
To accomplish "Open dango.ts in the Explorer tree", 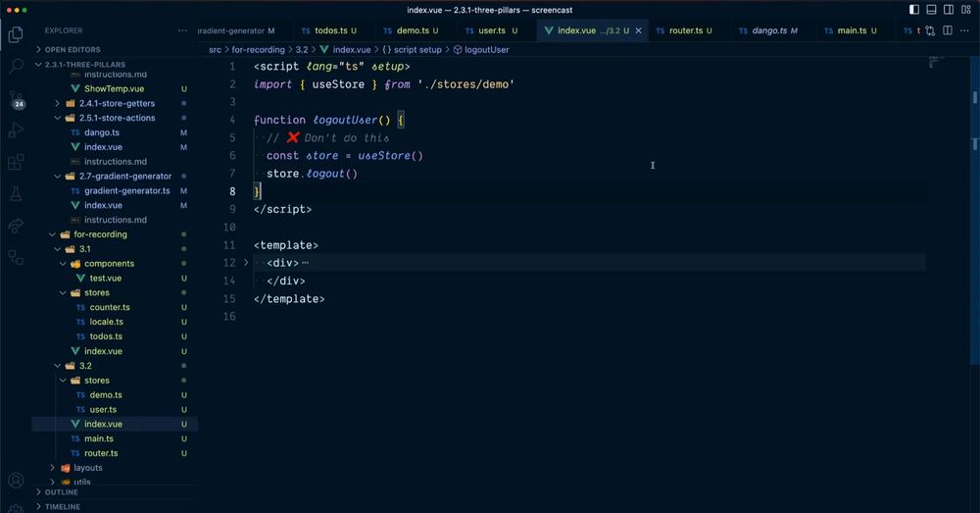I will [102, 132].
